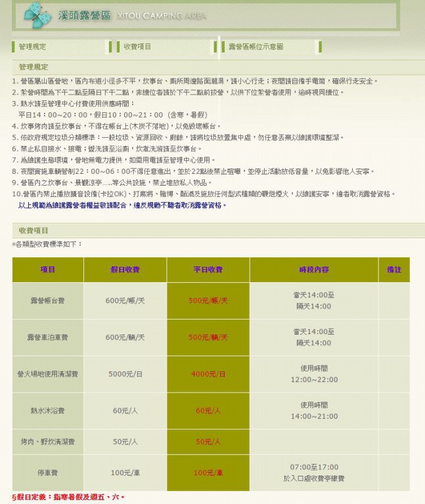Click the 600元/帳/天 holiday price cell
This screenshot has height=504, width=425.
coord(125,301)
